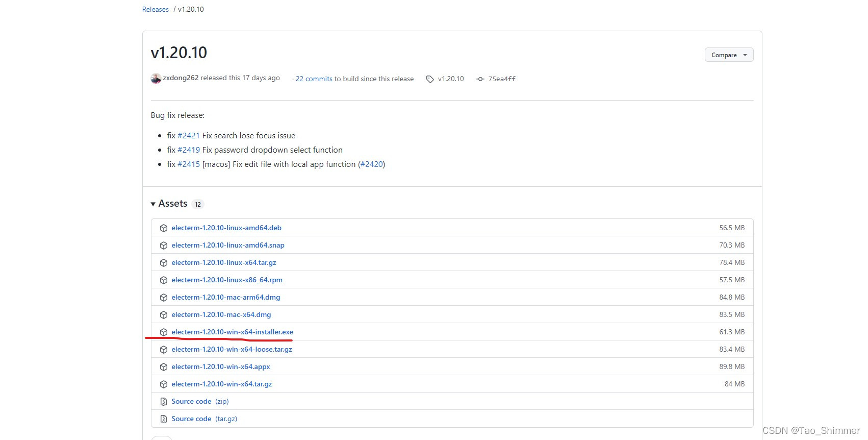The width and height of the screenshot is (868, 440).
Task: Click the 89.8 MB size value
Action: pos(732,366)
